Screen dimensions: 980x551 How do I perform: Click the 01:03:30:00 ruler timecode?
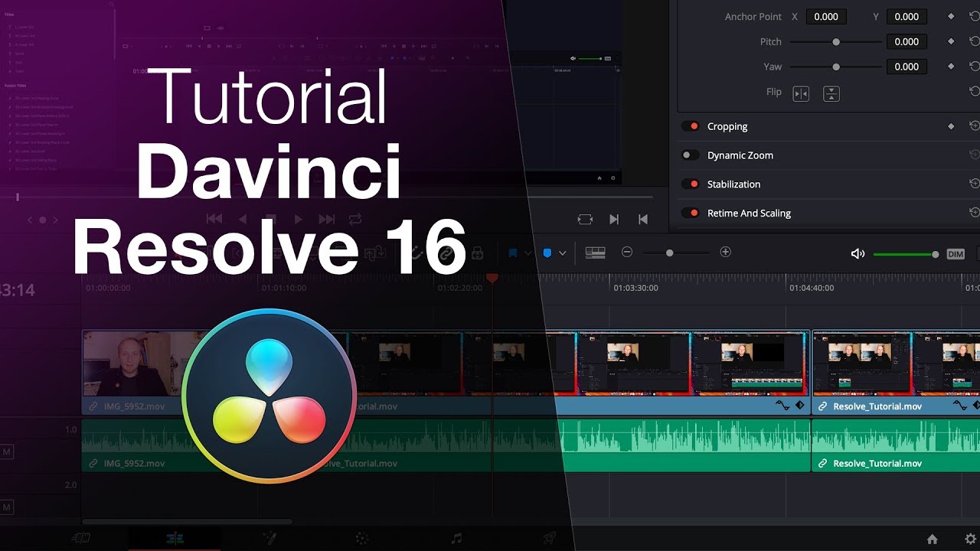point(635,289)
